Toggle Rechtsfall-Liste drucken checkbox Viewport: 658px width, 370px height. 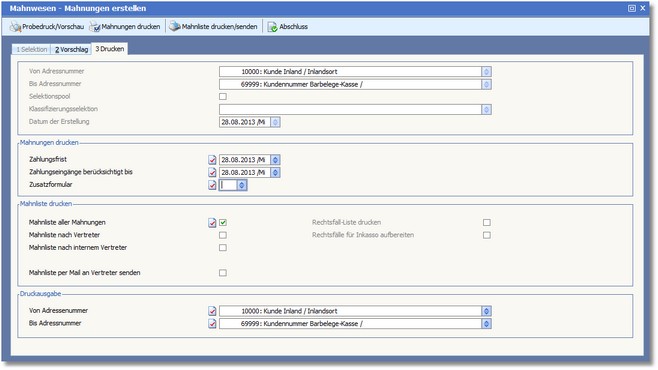[486, 223]
